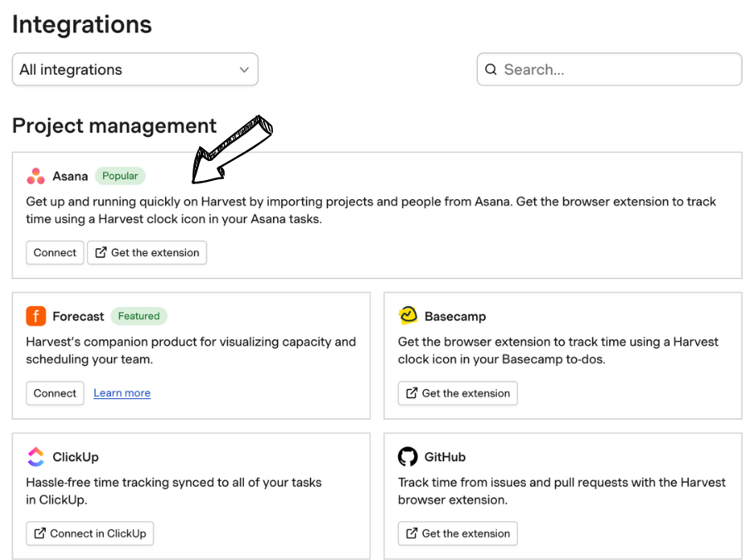745x560 pixels.
Task: Focus the Search input field
Action: (609, 70)
